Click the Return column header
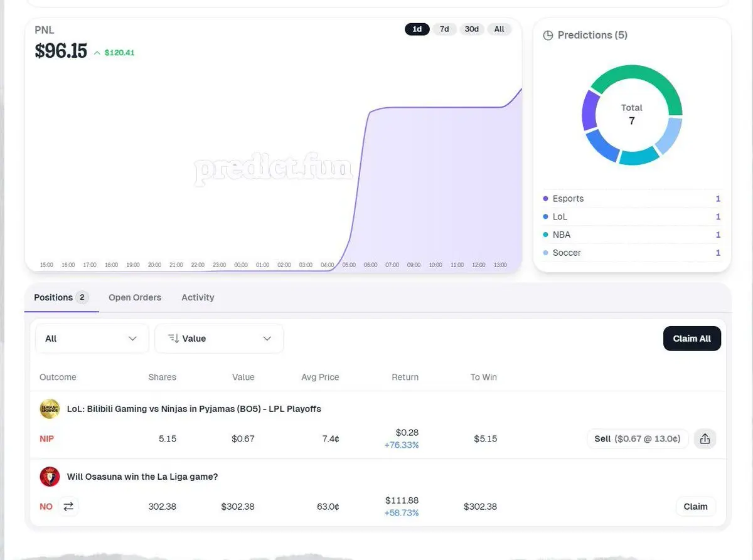This screenshot has width=753, height=560. tap(405, 378)
